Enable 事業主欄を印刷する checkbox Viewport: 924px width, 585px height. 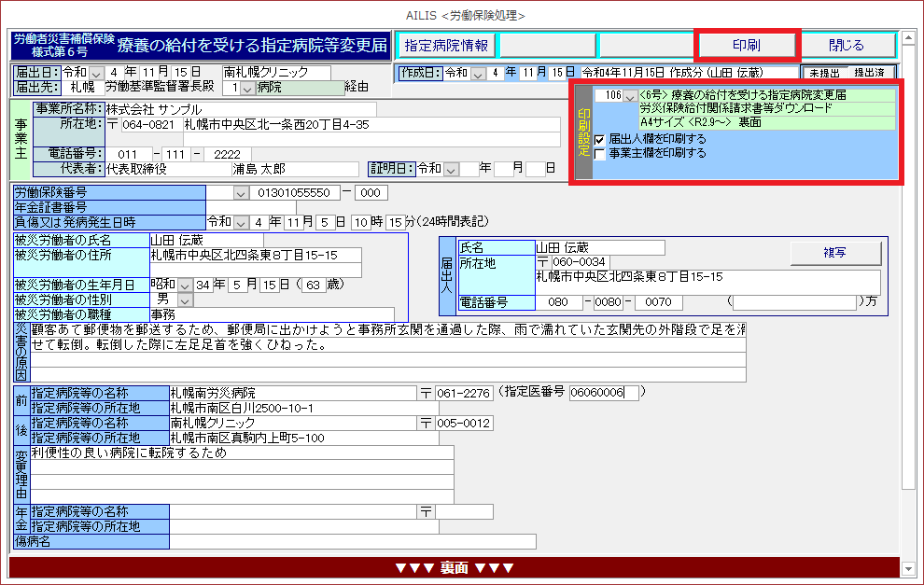pos(600,153)
